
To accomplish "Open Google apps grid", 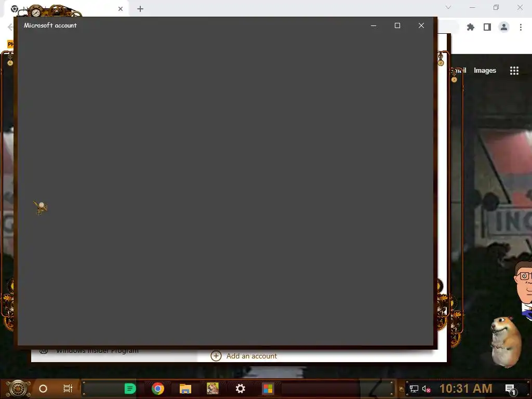I will tap(514, 71).
